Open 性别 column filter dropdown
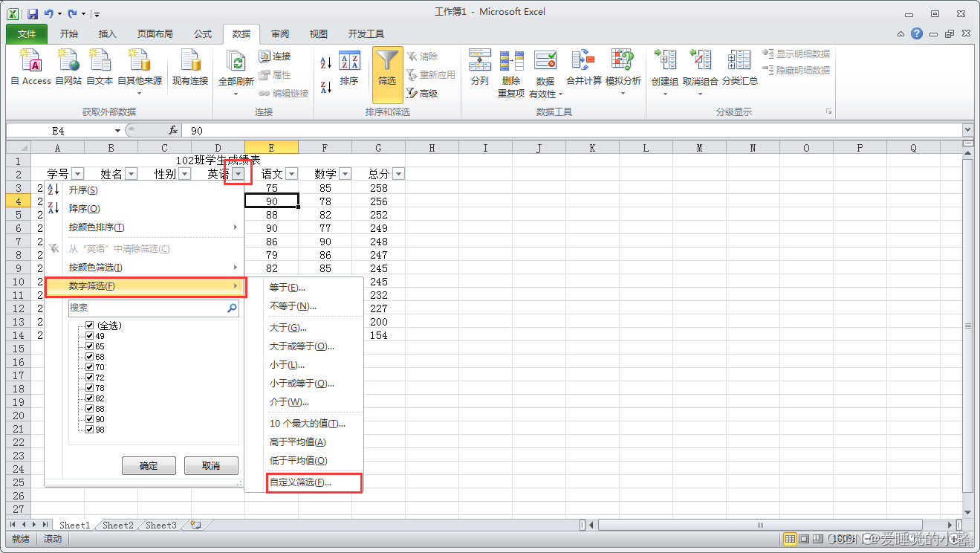 point(185,174)
